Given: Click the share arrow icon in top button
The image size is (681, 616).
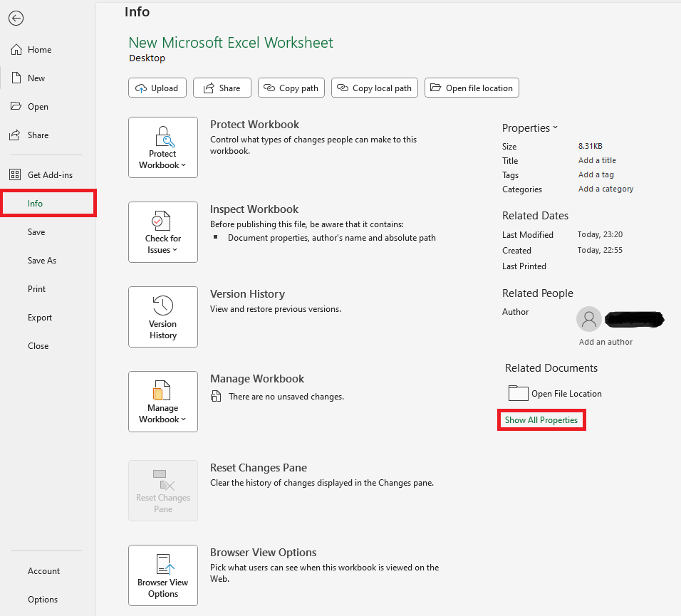Looking at the screenshot, I should [209, 88].
